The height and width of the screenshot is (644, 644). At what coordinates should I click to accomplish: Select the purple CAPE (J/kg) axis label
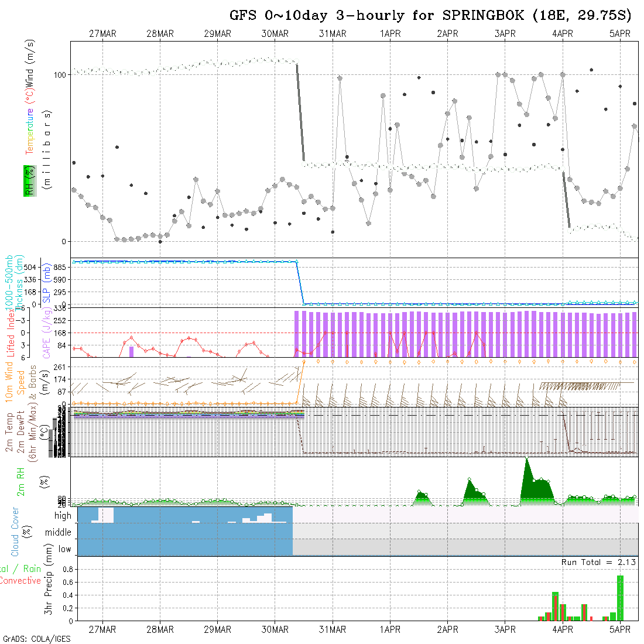(x=47, y=334)
